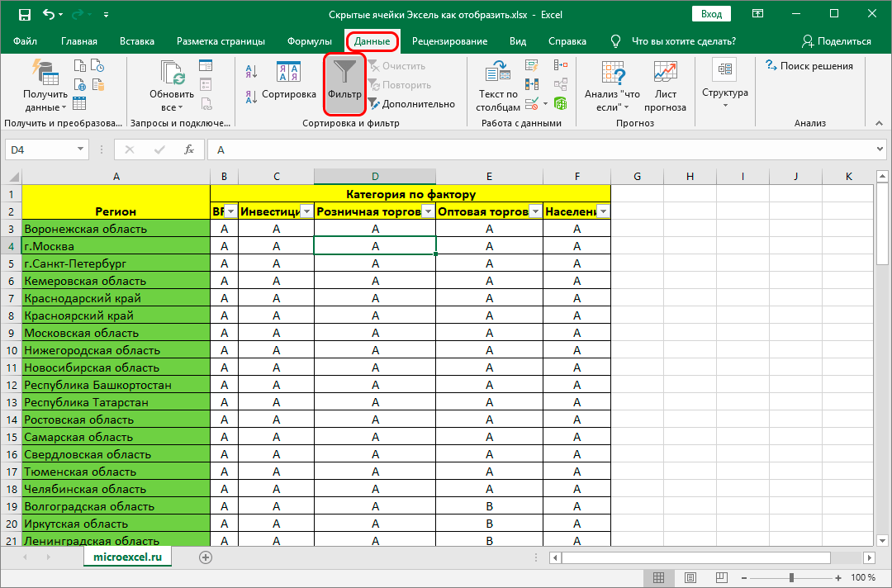Click the Дополнительно advanced filter icon
892x588 pixels.
[x=374, y=104]
